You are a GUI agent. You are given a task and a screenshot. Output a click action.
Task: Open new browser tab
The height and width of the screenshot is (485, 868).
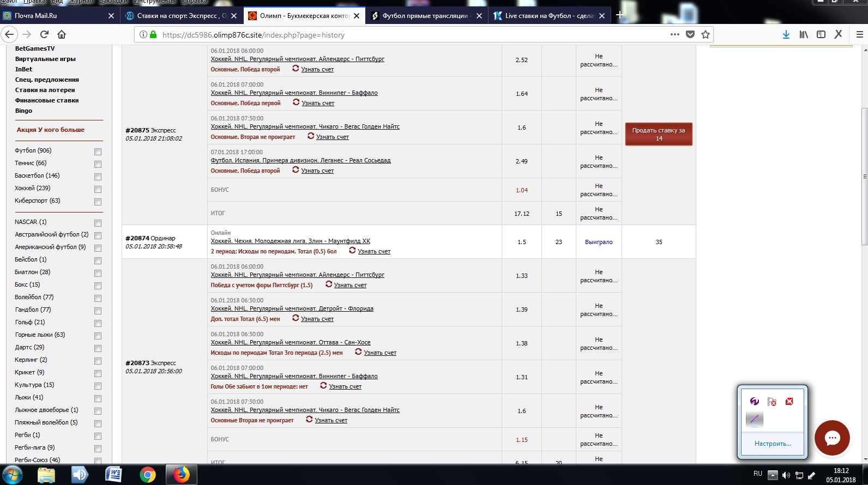point(620,15)
